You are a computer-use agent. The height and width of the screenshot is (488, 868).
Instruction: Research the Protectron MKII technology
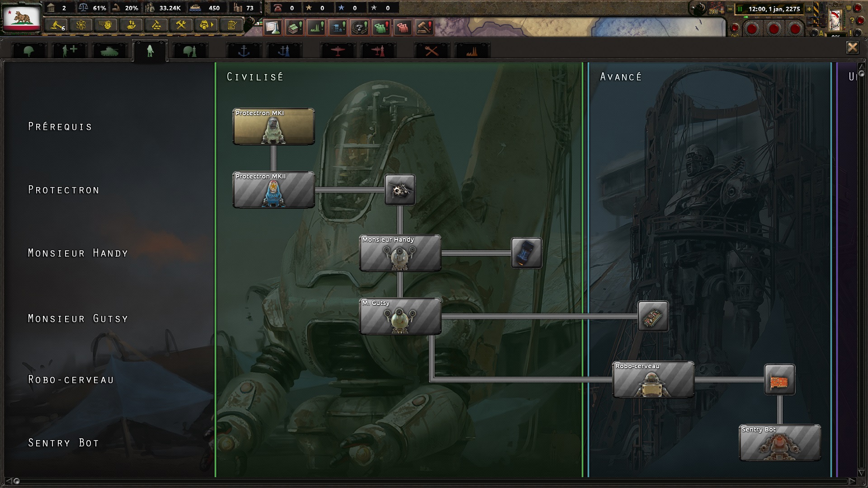tap(274, 190)
